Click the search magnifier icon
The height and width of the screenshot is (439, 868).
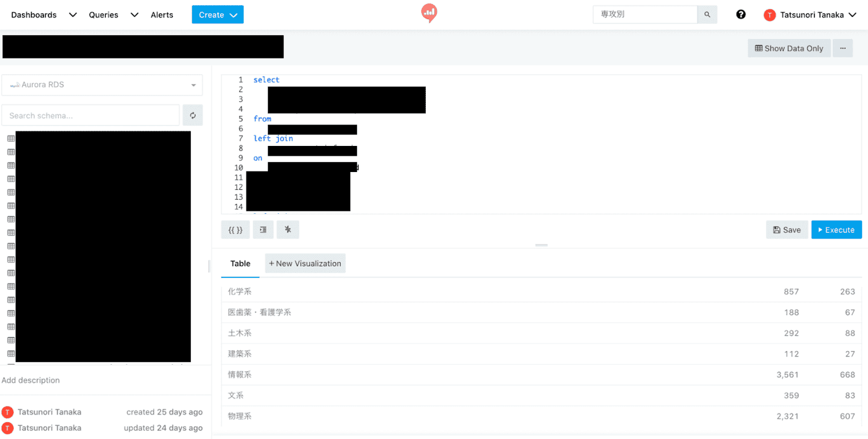[x=707, y=14]
